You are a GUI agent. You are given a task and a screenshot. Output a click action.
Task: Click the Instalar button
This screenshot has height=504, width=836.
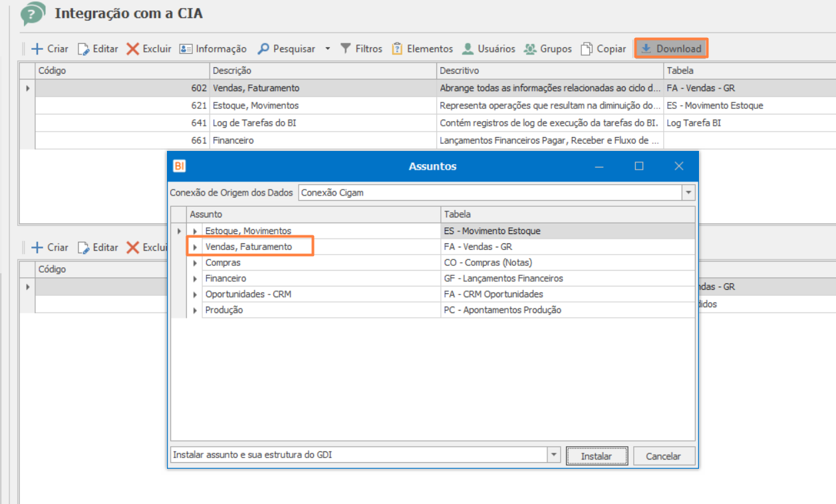[x=597, y=456]
